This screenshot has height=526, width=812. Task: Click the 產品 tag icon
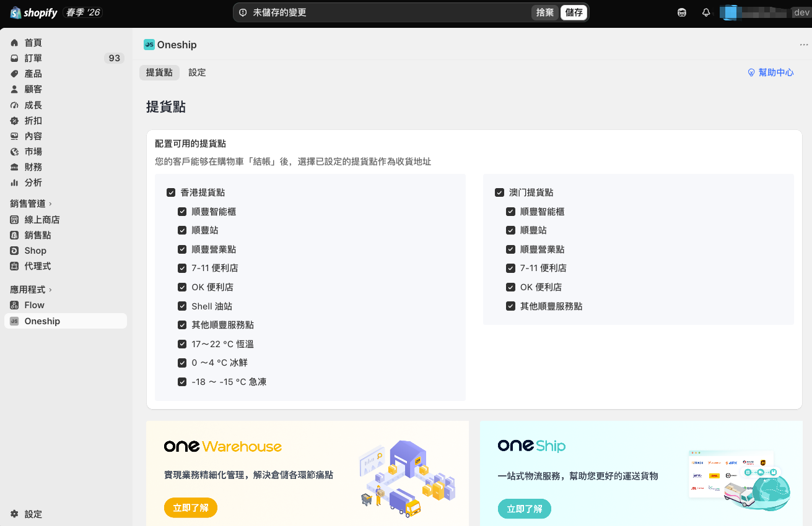(14, 74)
